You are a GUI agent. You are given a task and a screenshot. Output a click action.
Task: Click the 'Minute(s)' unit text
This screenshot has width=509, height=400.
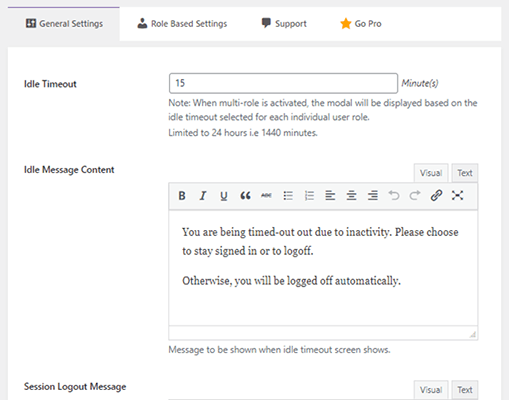click(x=420, y=83)
